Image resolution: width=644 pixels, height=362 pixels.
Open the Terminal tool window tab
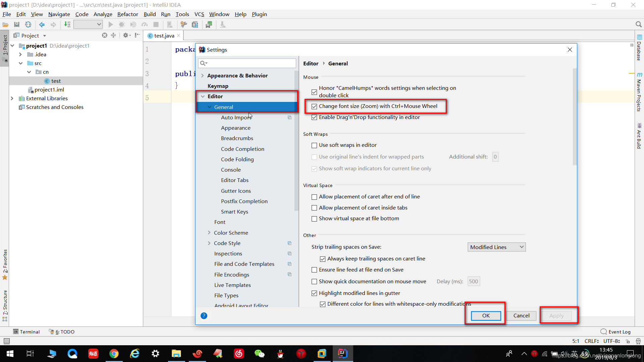point(26,331)
